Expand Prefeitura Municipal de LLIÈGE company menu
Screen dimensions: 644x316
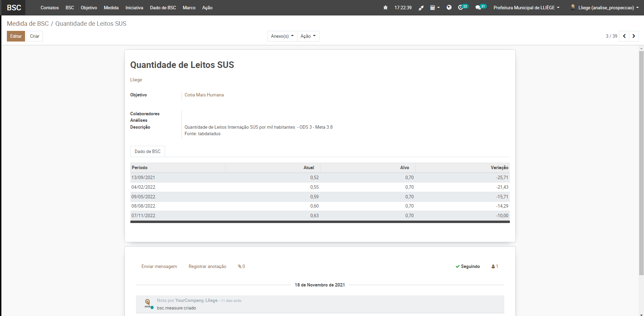coord(526,8)
